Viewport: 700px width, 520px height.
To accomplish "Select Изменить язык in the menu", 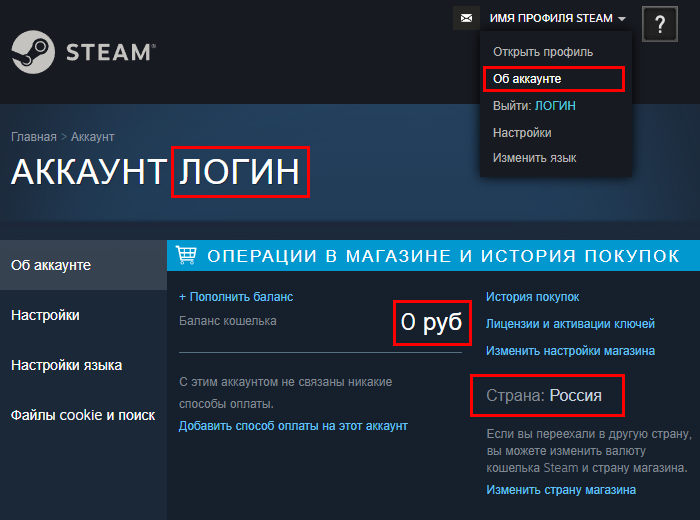I will [534, 158].
